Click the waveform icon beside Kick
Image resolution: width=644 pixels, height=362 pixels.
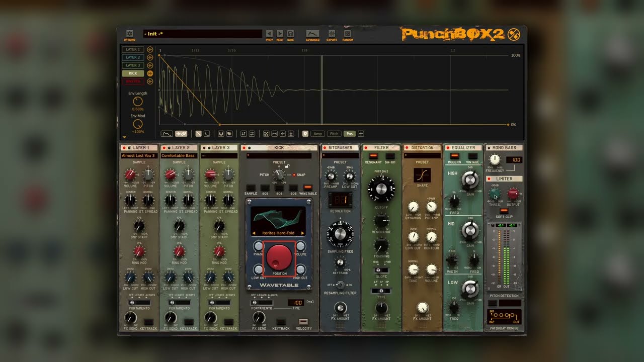(x=150, y=73)
